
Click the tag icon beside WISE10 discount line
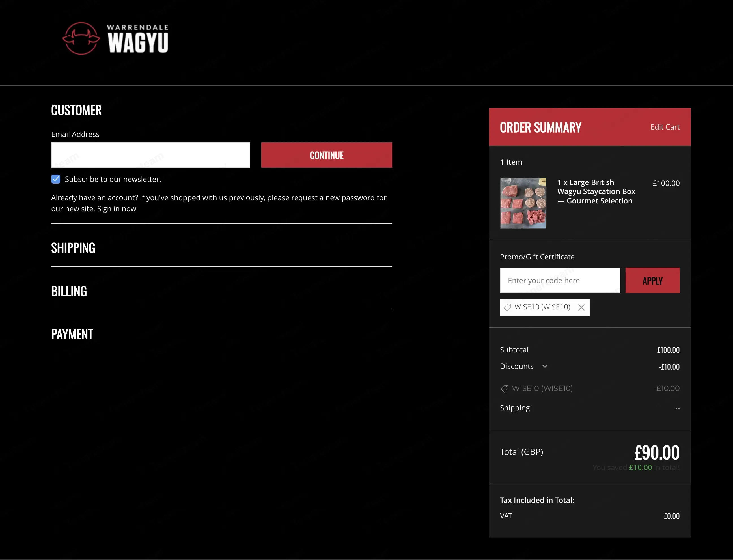click(x=504, y=389)
